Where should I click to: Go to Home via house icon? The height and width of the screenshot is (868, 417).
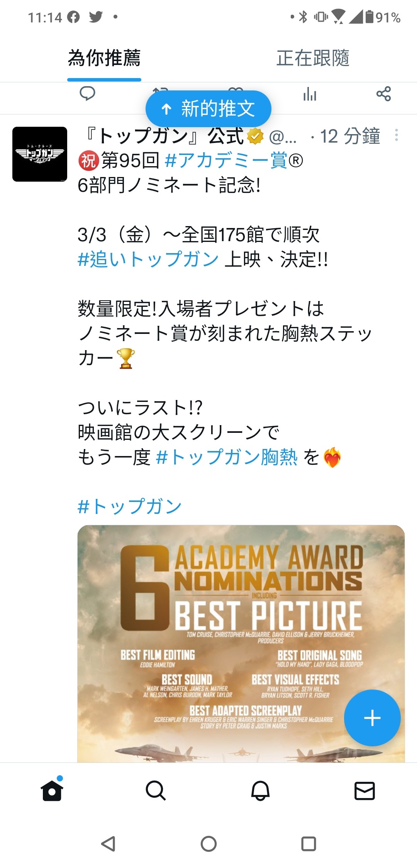(52, 790)
